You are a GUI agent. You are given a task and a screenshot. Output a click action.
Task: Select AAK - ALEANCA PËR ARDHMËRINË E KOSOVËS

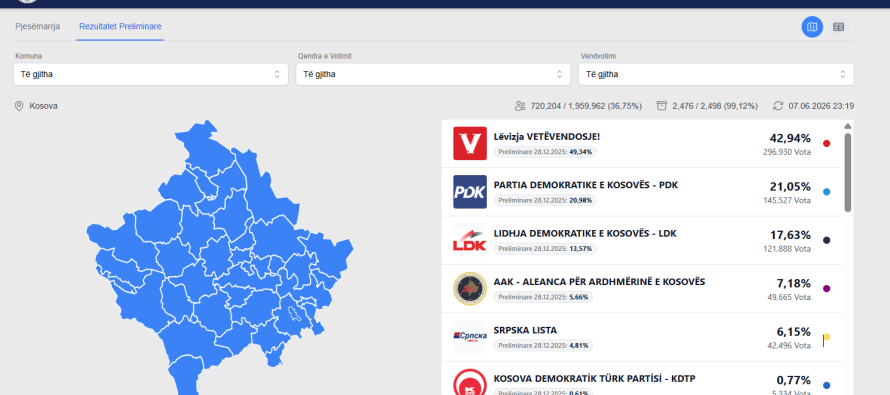[599, 281]
